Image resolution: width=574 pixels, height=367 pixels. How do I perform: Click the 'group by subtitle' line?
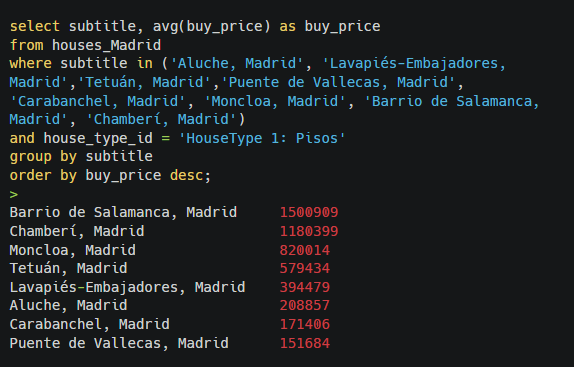tap(81, 157)
